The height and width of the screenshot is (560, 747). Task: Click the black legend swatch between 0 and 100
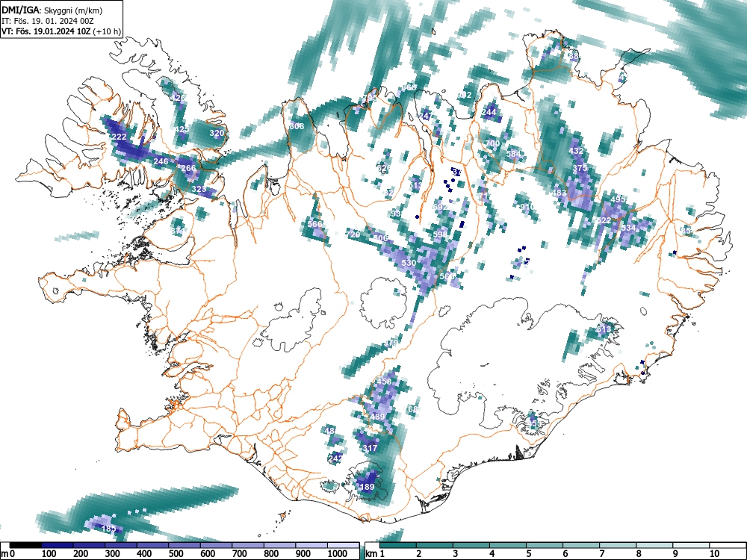25,545
